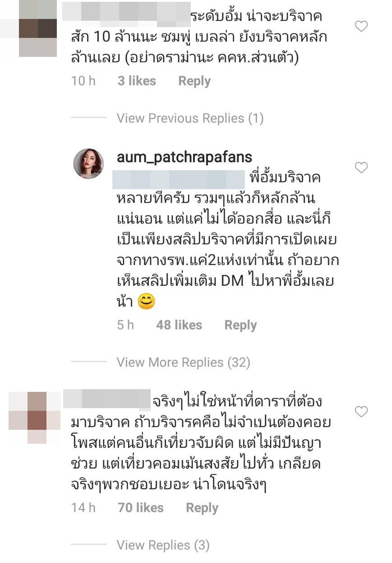View the 70 likes list
This screenshot has height=563, width=392.
point(141,508)
